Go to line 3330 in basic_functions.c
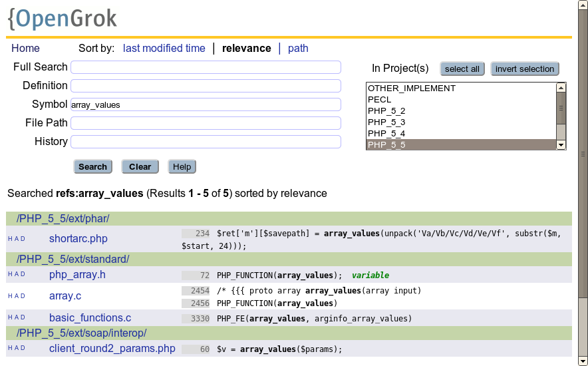The width and height of the screenshot is (588, 366). [196, 319]
